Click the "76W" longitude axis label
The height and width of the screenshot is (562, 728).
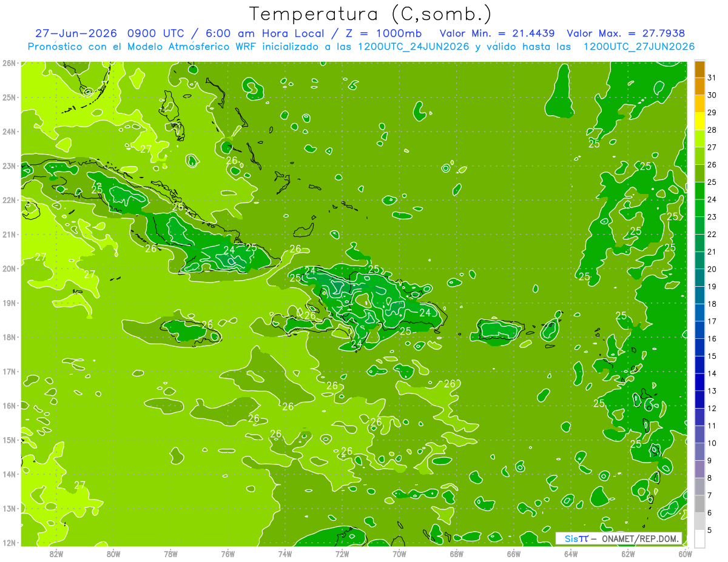(x=227, y=554)
